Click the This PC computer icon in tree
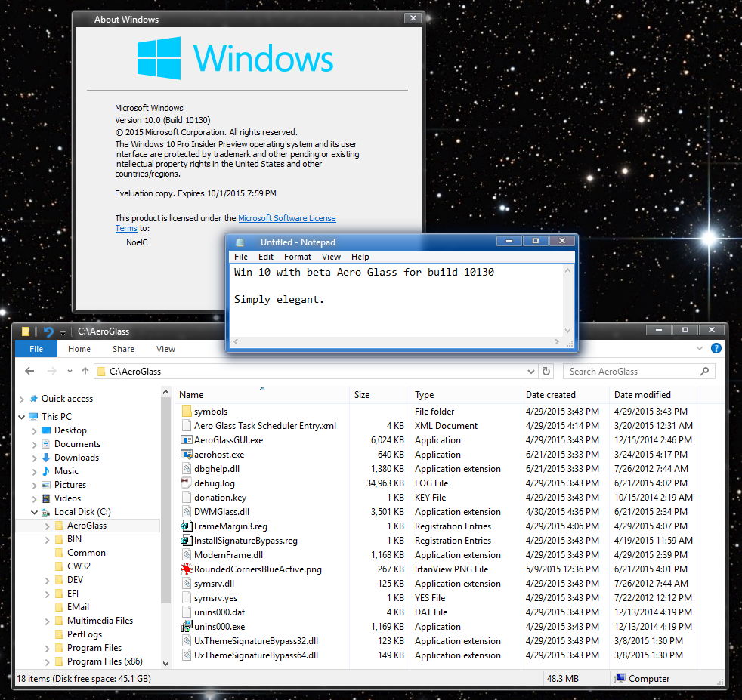This screenshot has height=700, width=742. (33, 417)
